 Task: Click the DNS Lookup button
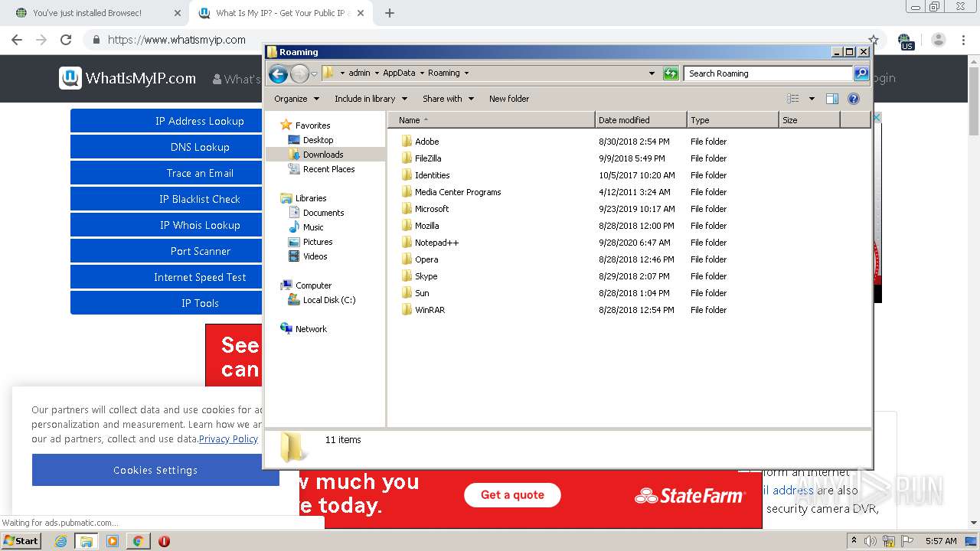pyautogui.click(x=166, y=147)
